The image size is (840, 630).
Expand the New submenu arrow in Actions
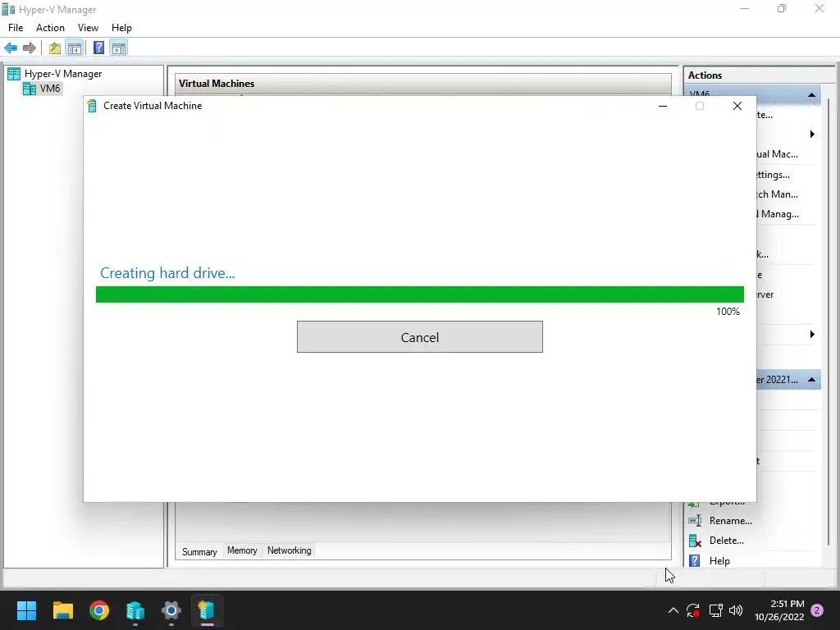(x=812, y=134)
